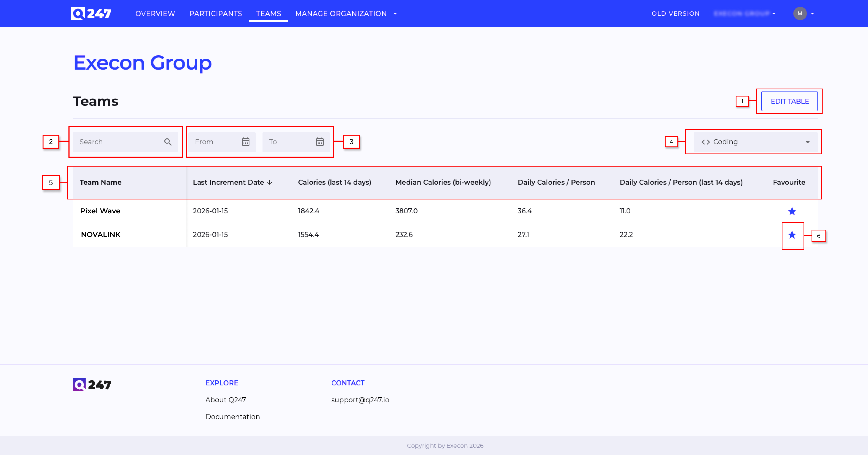Click the M user avatar

(x=800, y=13)
